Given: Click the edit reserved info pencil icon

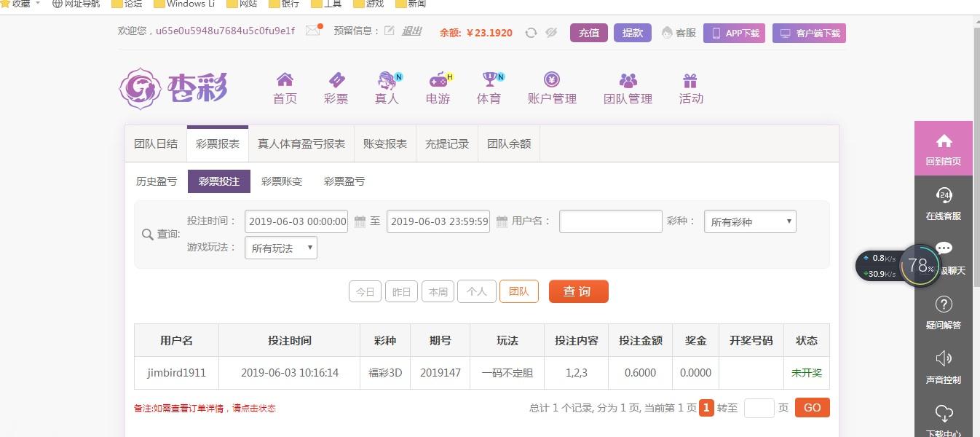Looking at the screenshot, I should click(389, 31).
